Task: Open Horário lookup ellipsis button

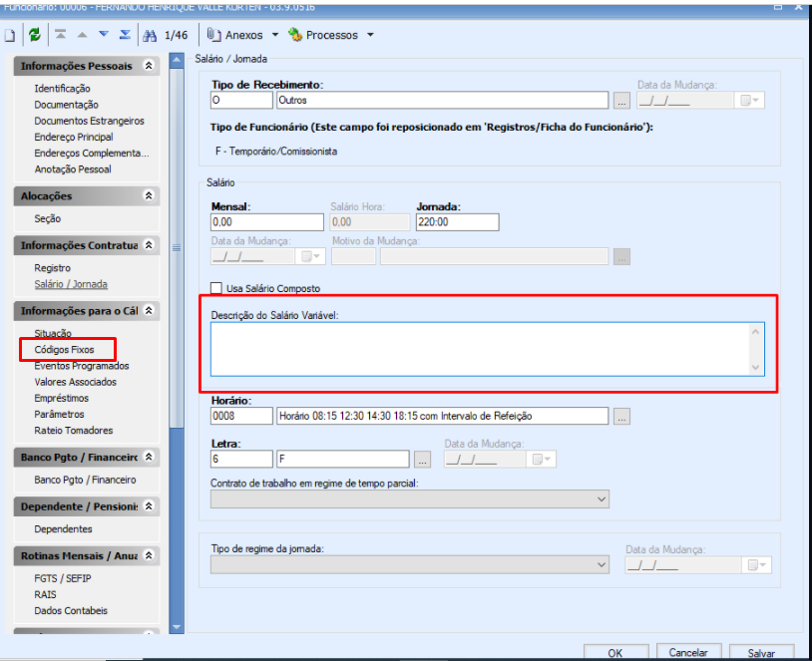Action: pyautogui.click(x=621, y=416)
